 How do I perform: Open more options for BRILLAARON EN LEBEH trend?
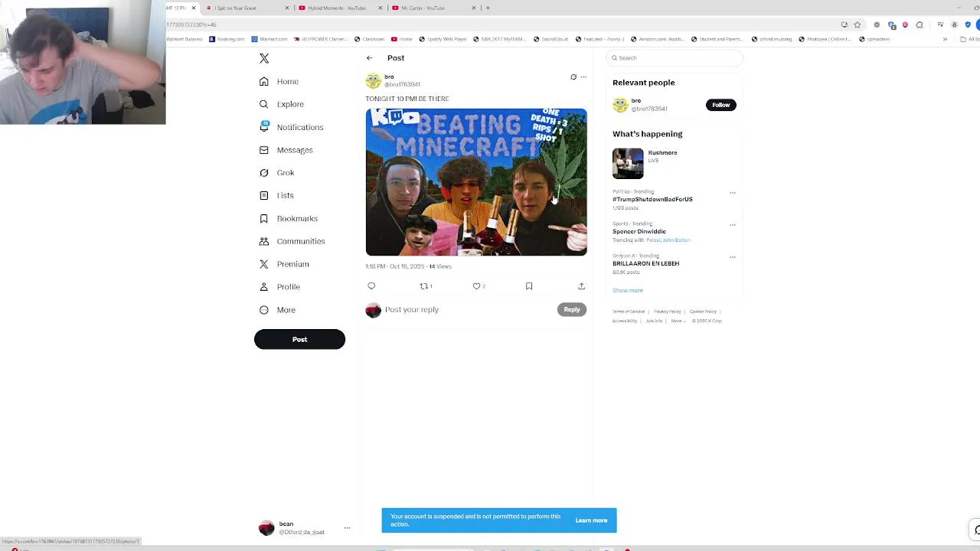pos(733,257)
